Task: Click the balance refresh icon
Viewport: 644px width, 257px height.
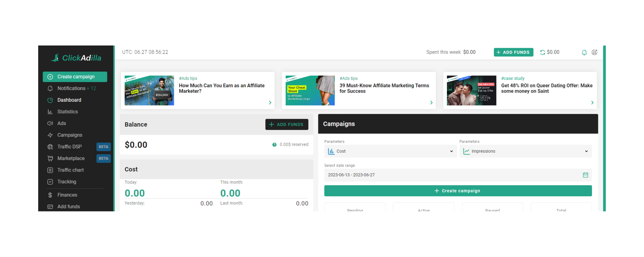Action: [x=542, y=52]
